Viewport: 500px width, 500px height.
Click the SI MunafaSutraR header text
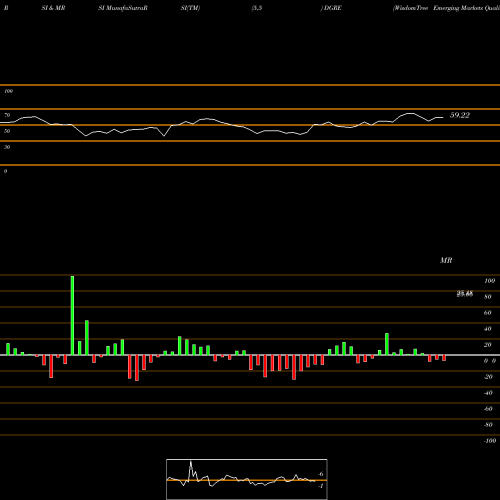point(123,8)
